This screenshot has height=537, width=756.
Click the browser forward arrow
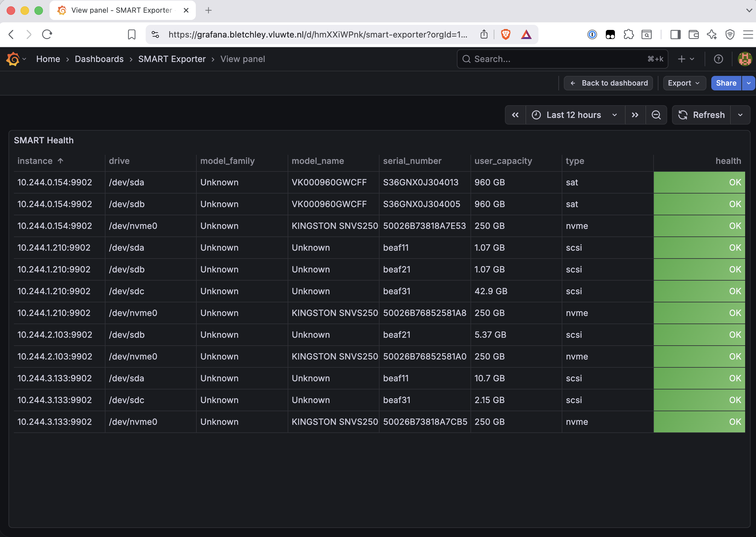[x=29, y=34]
